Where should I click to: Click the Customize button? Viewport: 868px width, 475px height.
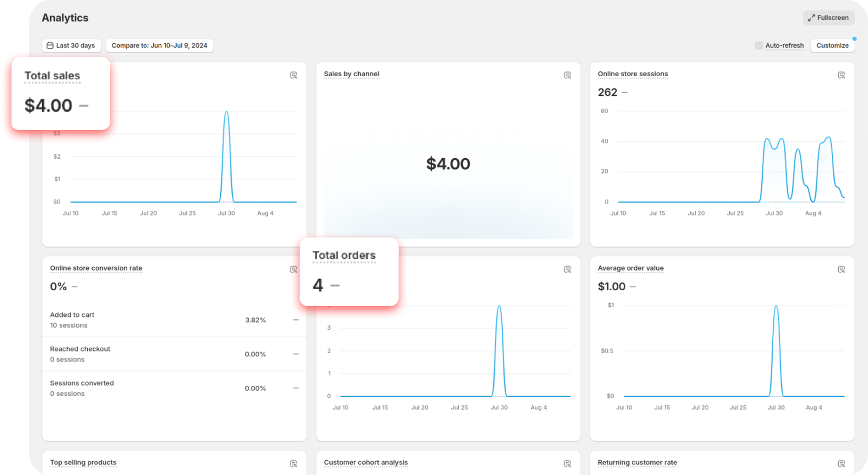tap(832, 46)
